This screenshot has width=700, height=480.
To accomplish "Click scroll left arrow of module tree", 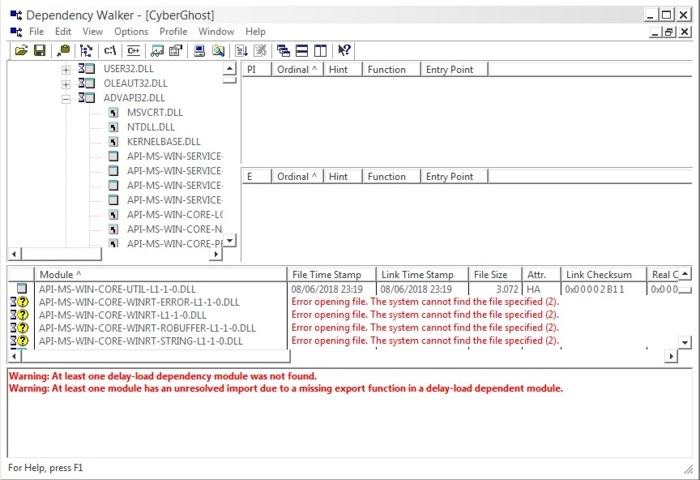I will click(14, 254).
